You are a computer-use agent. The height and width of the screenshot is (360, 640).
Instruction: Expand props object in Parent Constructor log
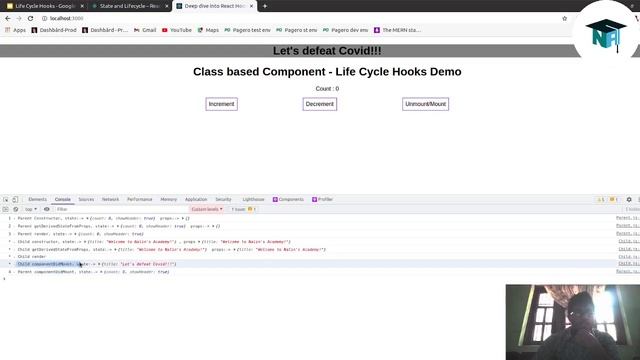pos(182,218)
